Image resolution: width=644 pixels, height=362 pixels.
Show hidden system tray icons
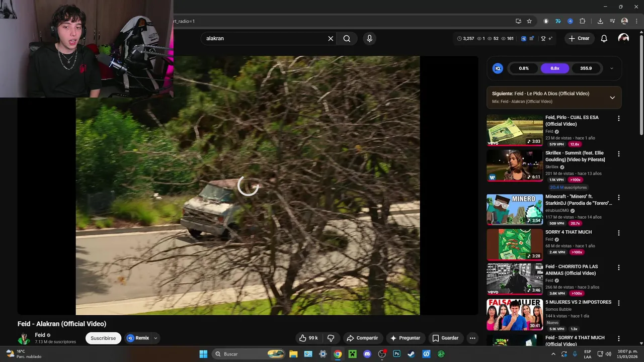553,354
